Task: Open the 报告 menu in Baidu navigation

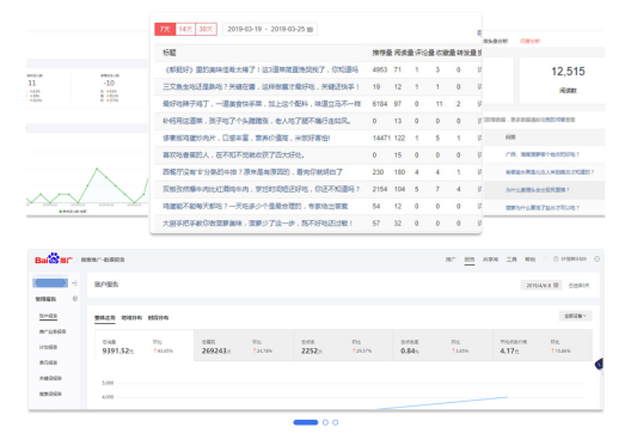Action: pos(469,258)
